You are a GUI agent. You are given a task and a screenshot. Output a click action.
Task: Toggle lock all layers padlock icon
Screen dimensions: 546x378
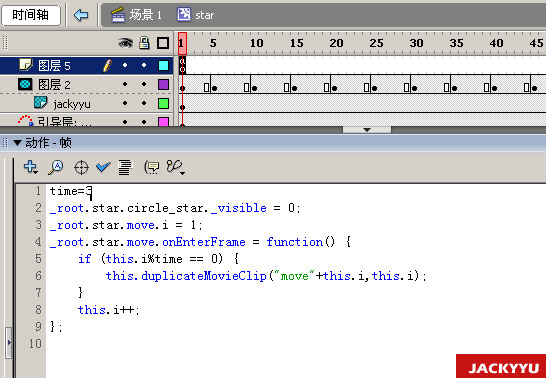click(x=144, y=43)
